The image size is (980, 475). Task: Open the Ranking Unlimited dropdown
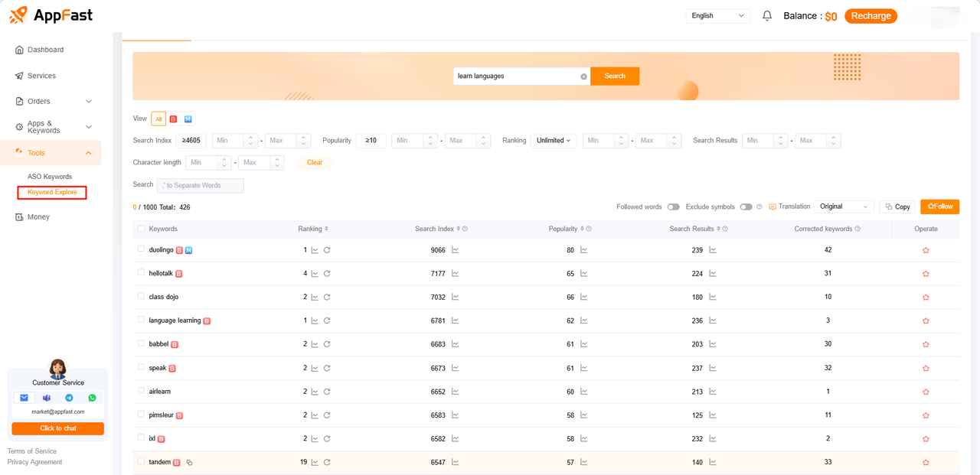pos(554,141)
